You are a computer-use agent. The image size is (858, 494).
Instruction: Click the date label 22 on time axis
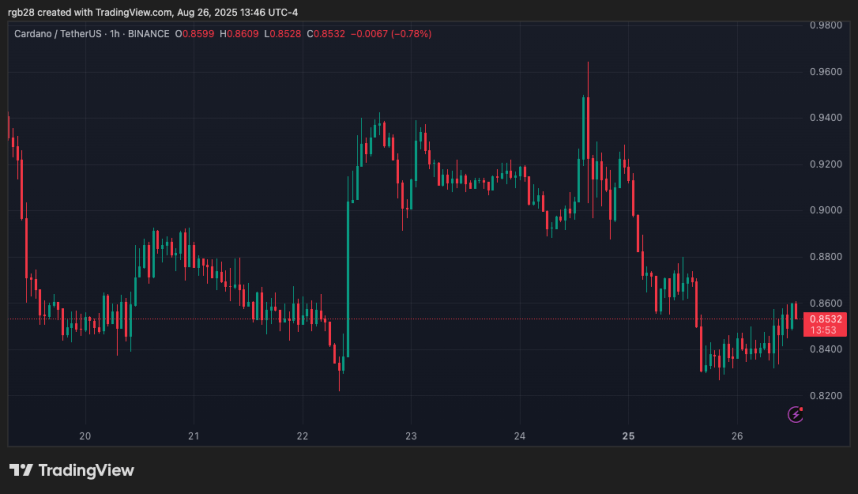(303, 436)
